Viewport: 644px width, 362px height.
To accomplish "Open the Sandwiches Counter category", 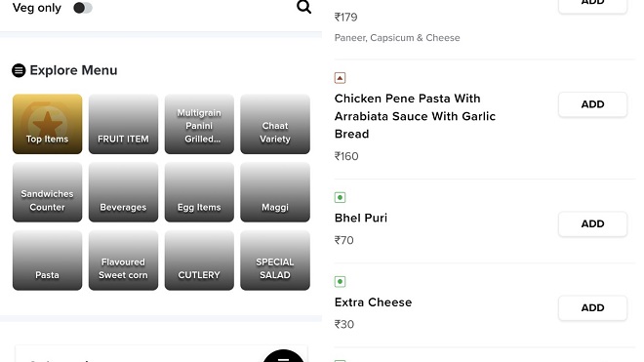I will (x=47, y=192).
